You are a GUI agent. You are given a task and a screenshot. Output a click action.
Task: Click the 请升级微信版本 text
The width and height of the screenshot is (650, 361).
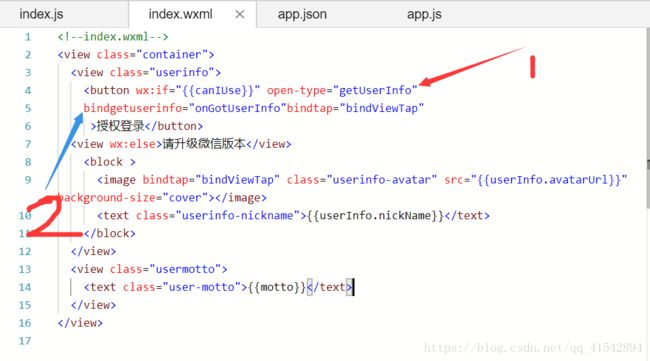point(204,144)
